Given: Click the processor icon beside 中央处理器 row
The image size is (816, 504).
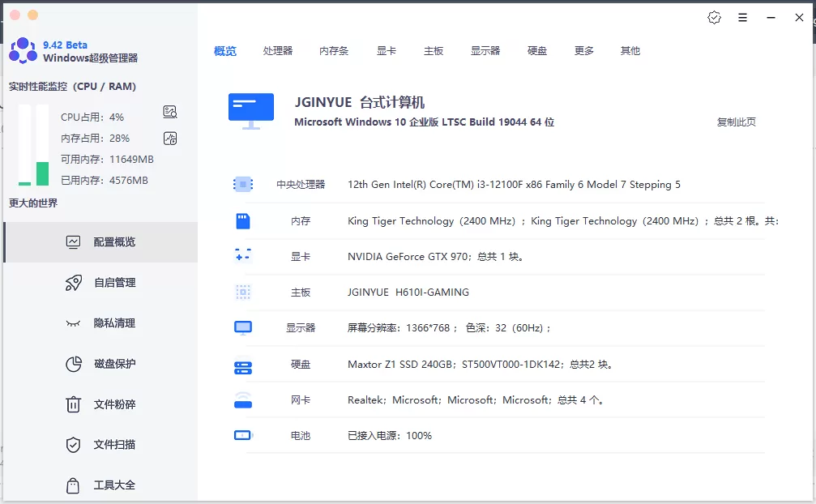Looking at the screenshot, I should coord(243,185).
